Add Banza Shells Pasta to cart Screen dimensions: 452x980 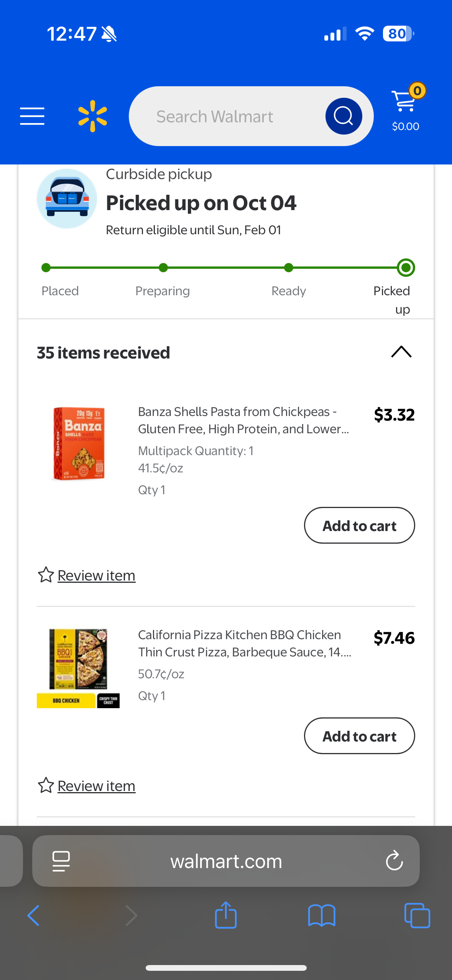359,525
